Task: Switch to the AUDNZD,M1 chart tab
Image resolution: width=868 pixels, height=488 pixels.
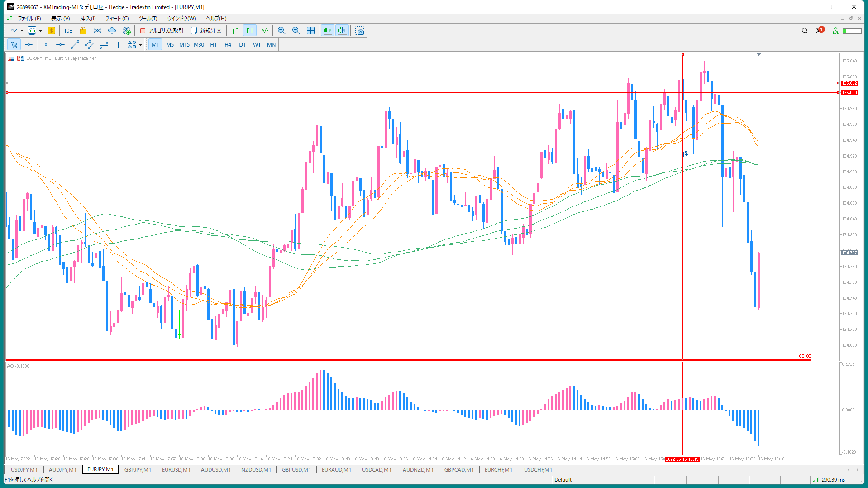Action: pos(418,469)
